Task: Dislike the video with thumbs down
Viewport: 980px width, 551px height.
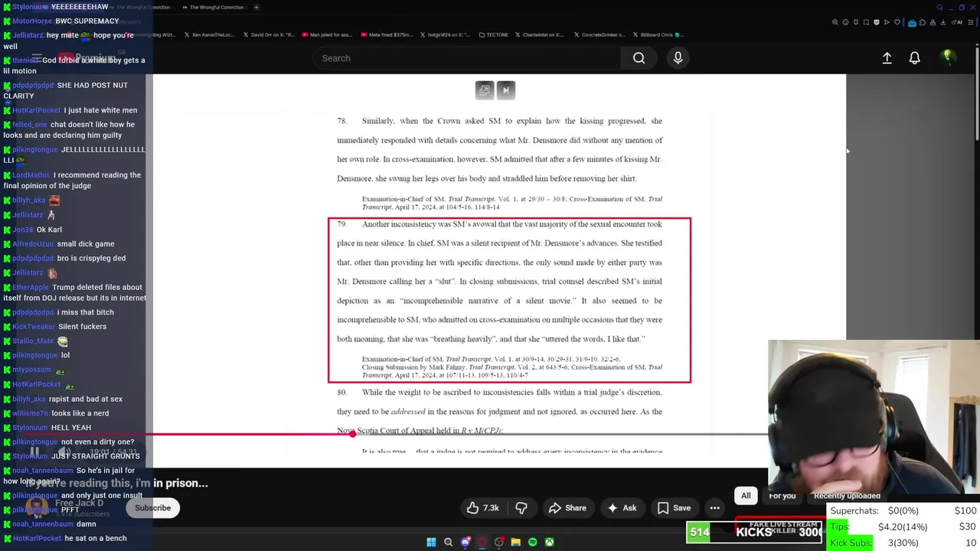Action: [x=521, y=508]
